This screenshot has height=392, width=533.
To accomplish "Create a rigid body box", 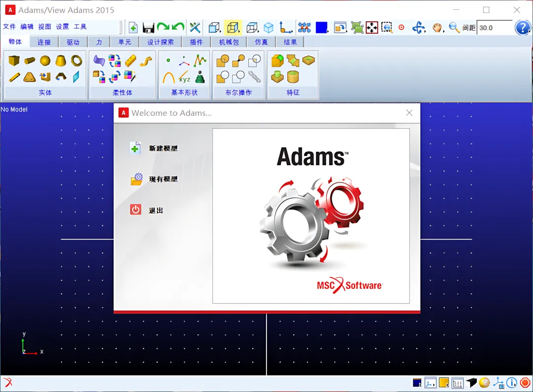I will 14,61.
